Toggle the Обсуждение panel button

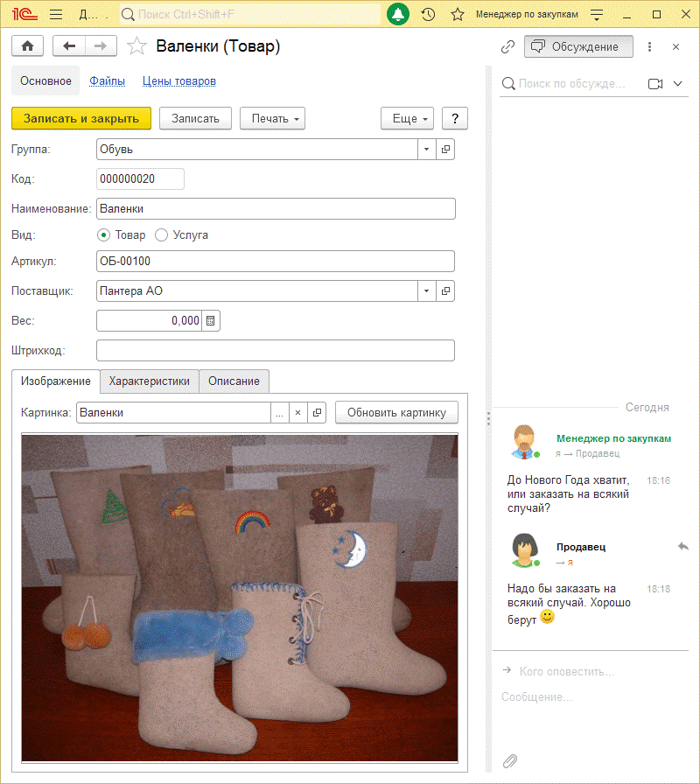pos(577,47)
